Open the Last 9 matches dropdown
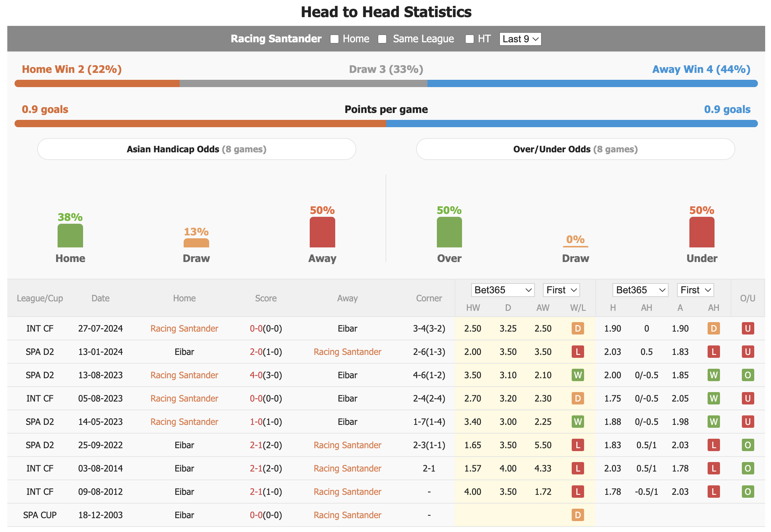This screenshot has width=771, height=532. pyautogui.click(x=520, y=39)
